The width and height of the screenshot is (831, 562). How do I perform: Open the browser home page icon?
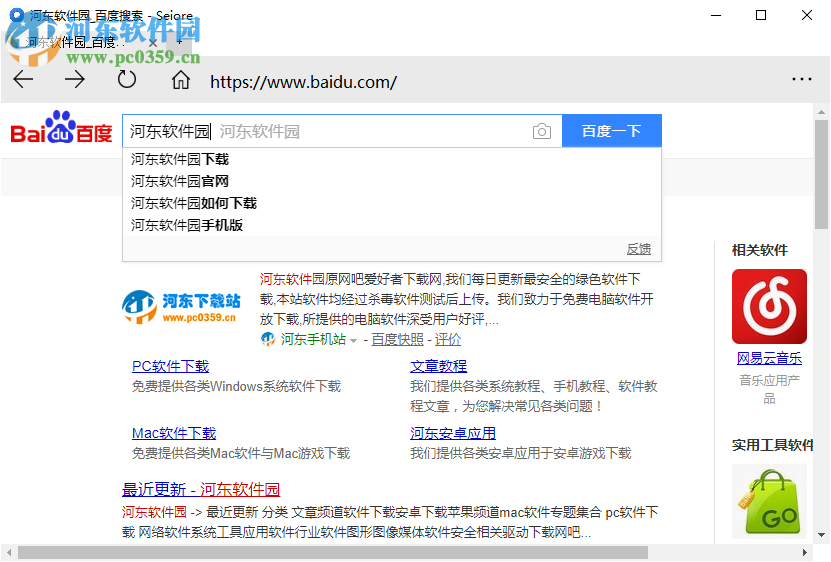(181, 80)
